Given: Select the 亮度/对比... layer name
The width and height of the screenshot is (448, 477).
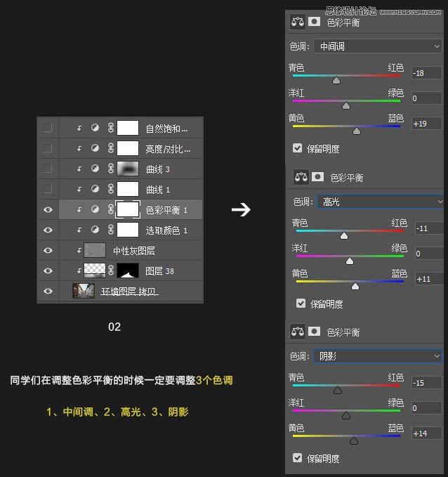Looking at the screenshot, I should [x=168, y=149].
